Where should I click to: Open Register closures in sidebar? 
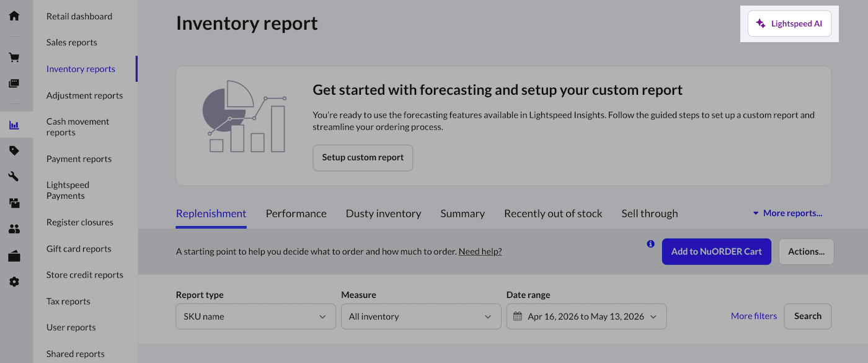[x=80, y=222]
